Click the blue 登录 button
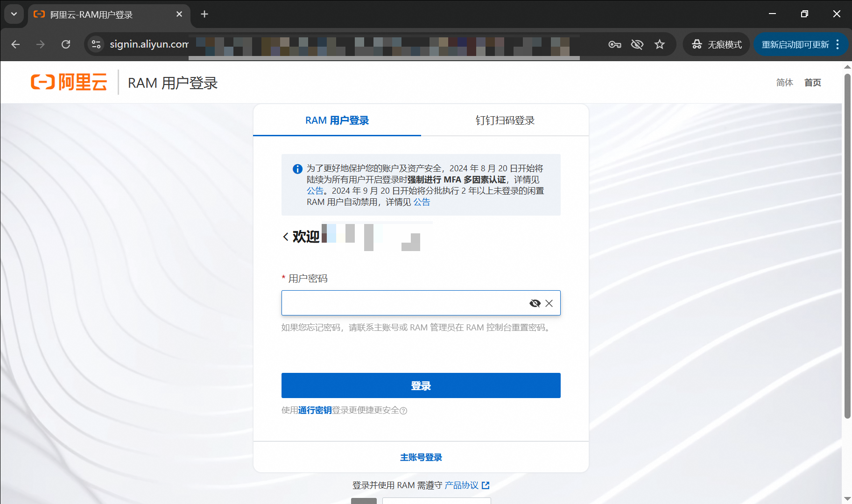The image size is (852, 504). pos(421,385)
